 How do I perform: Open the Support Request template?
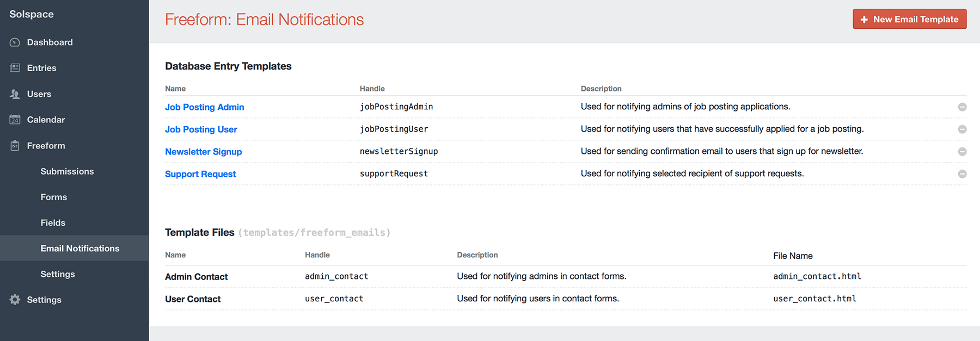point(200,174)
